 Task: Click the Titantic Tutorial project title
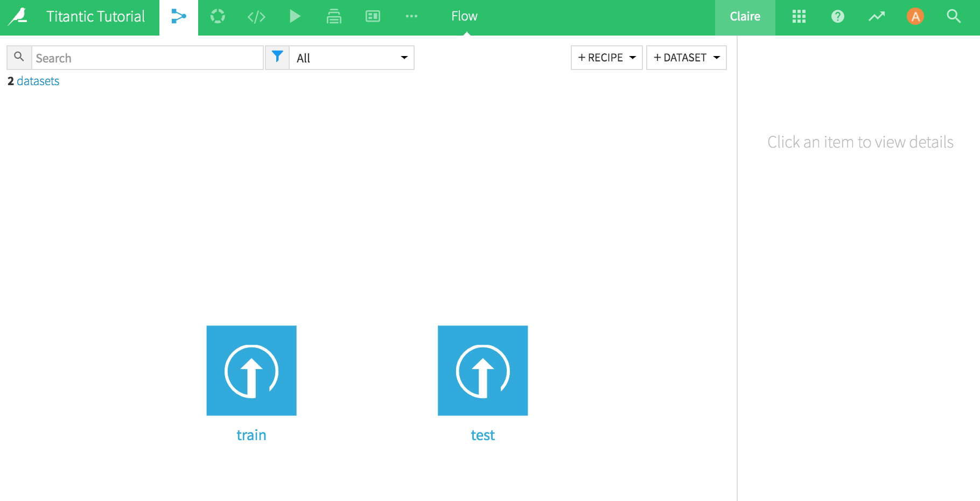(x=96, y=17)
